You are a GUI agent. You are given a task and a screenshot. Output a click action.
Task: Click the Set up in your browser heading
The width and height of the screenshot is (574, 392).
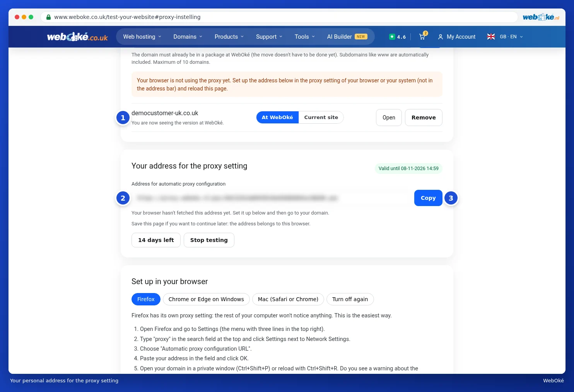pyautogui.click(x=169, y=281)
